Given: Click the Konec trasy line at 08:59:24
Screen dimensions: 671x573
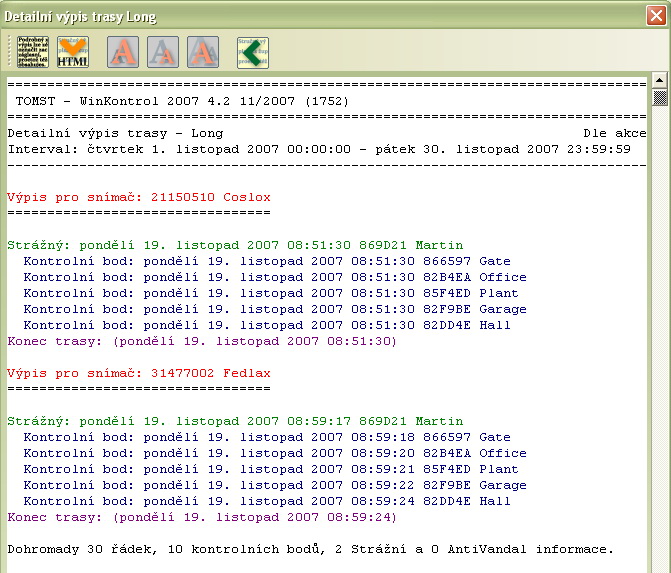Looking at the screenshot, I should point(202,517).
